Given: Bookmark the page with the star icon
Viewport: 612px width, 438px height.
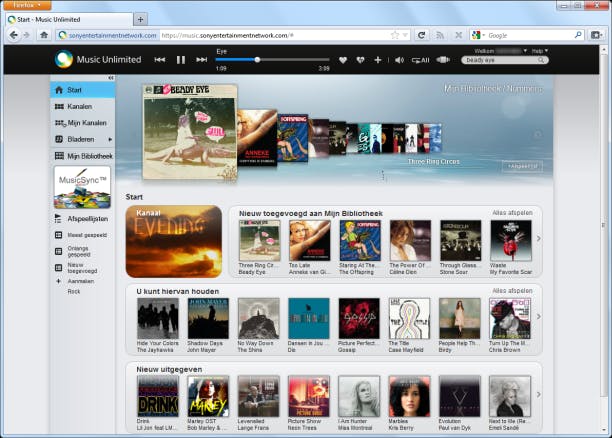Looking at the screenshot, I should 395,35.
